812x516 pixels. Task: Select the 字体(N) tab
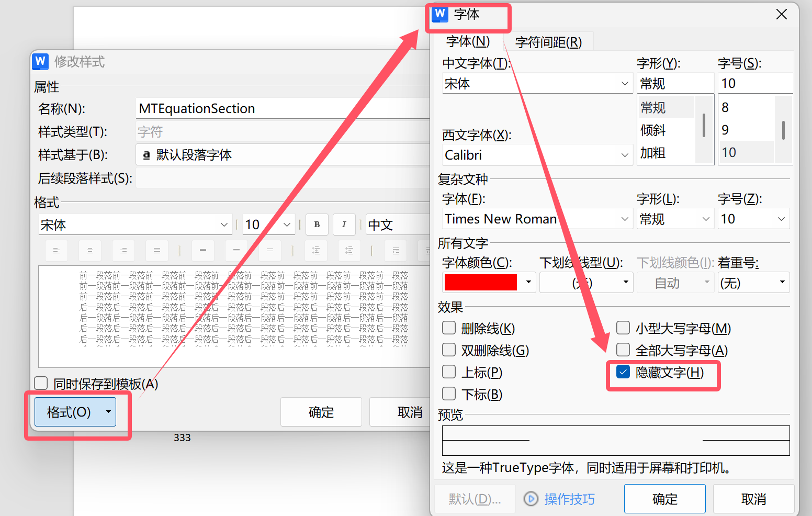pos(468,42)
